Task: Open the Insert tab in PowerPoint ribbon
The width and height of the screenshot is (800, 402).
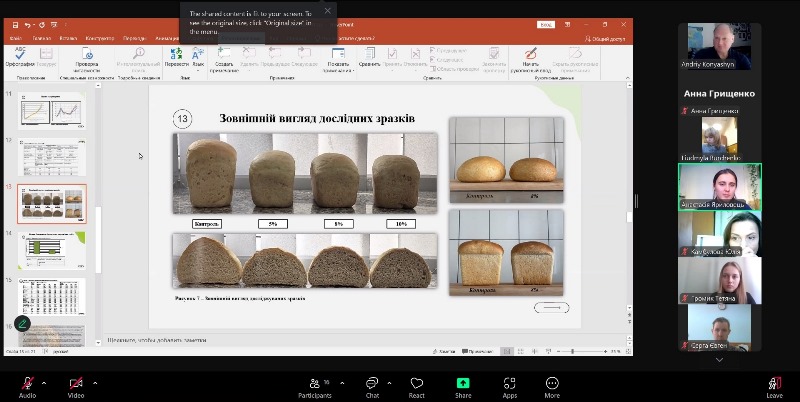Action: tap(70, 38)
